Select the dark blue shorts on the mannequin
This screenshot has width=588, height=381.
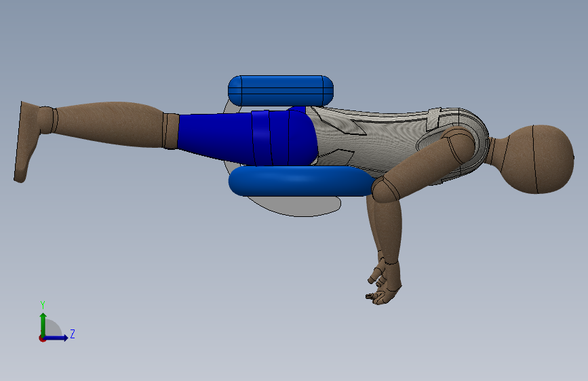tap(248, 138)
